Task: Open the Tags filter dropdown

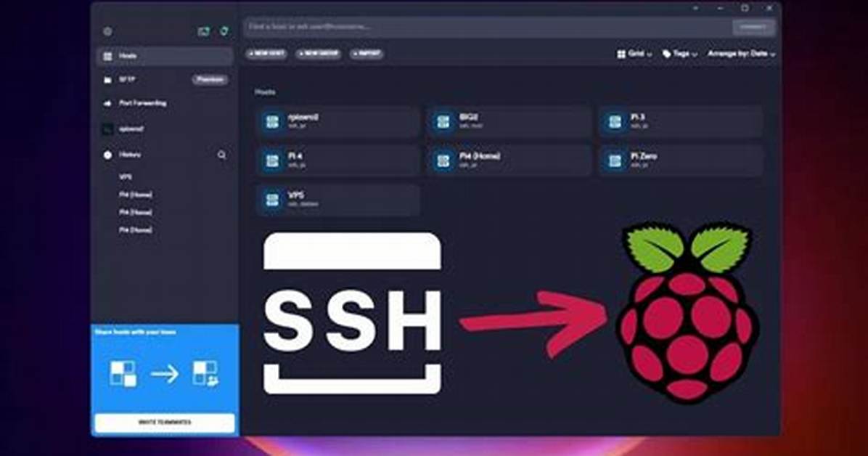Action: pyautogui.click(x=680, y=54)
